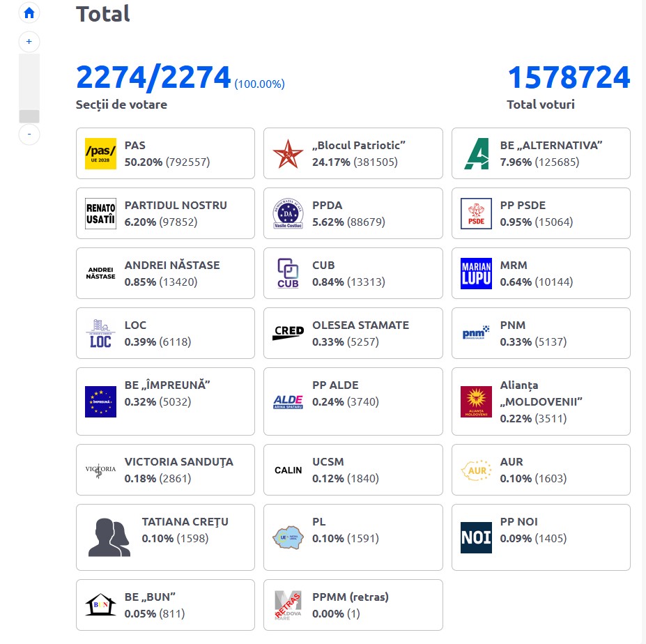Click the zoom slider handle
Viewport: 646px width, 644px height.
click(x=29, y=116)
